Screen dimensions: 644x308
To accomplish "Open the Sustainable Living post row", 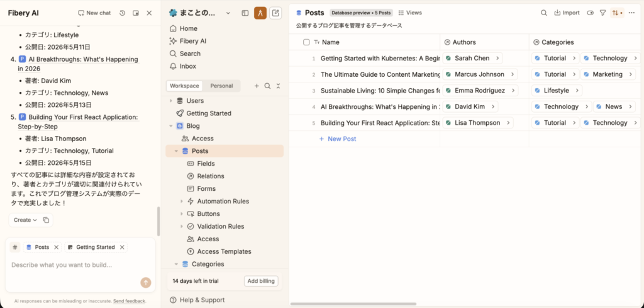I will point(380,91).
